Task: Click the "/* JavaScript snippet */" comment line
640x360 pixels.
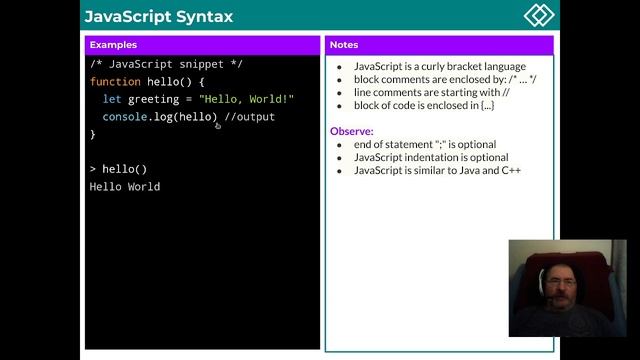Action: tap(166, 64)
